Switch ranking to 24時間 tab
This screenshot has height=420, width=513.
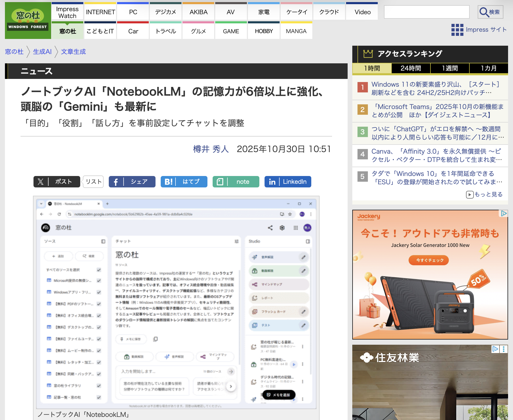tap(411, 68)
